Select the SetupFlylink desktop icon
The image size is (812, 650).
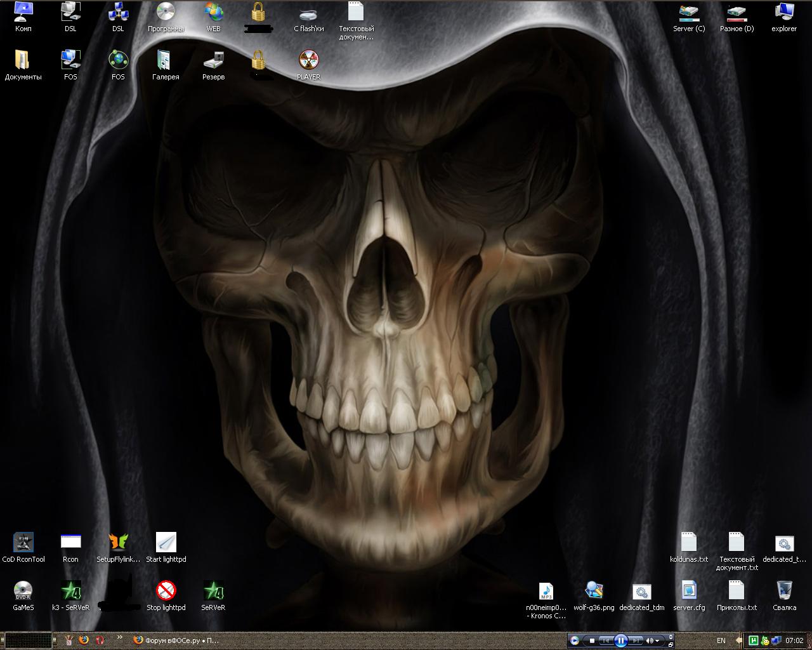click(x=118, y=543)
